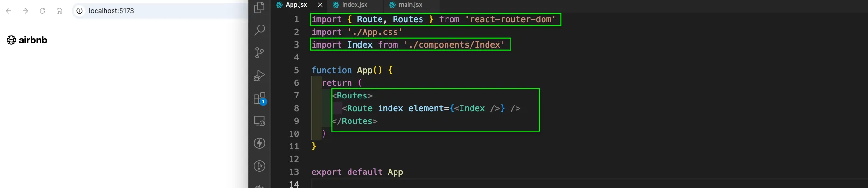Click the Route index element line
This screenshot has width=868, height=188.
tap(431, 108)
